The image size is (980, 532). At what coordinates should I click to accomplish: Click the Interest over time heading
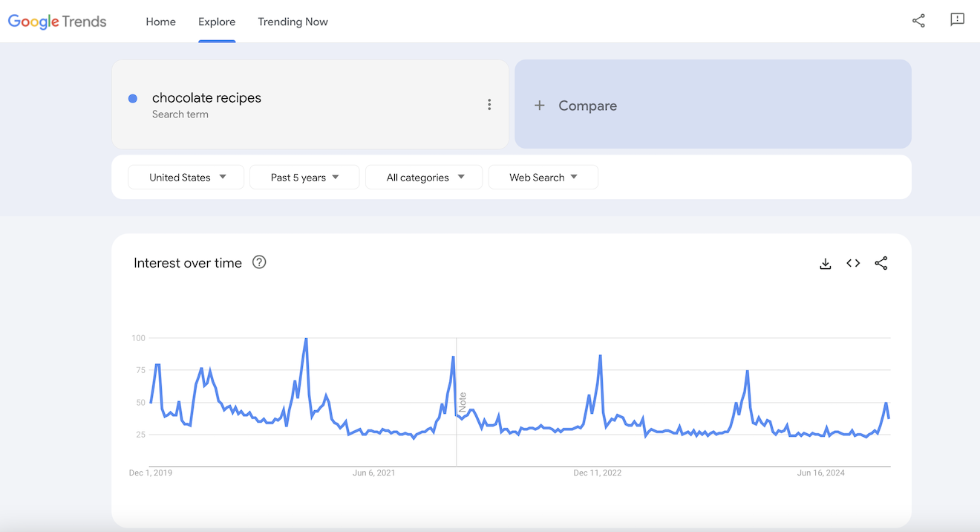(188, 263)
